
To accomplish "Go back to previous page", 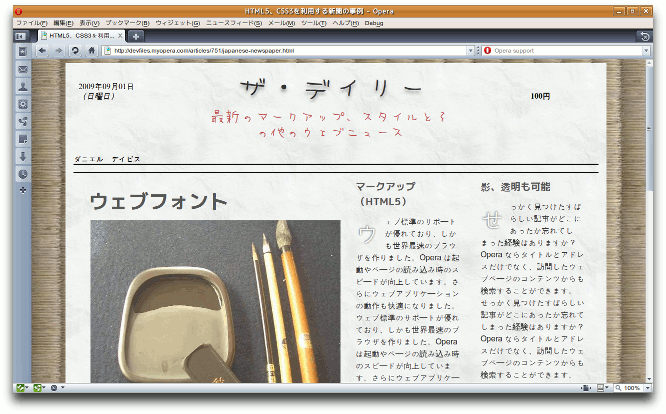I will [42, 51].
